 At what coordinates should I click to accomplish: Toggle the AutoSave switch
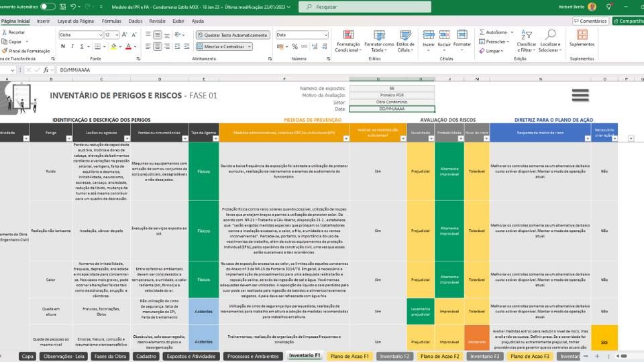48,6
